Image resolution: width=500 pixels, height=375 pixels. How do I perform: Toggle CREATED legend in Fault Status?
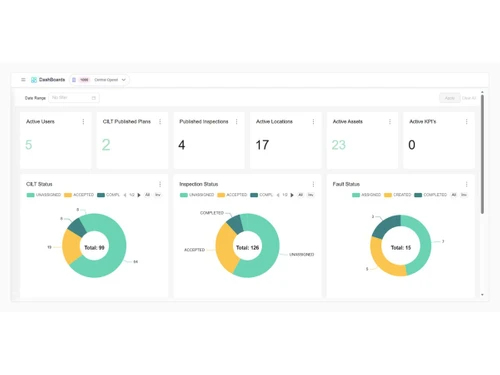tap(398, 195)
